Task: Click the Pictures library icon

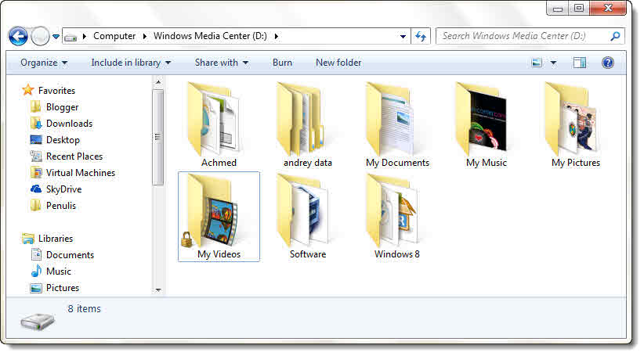Action: [x=36, y=288]
